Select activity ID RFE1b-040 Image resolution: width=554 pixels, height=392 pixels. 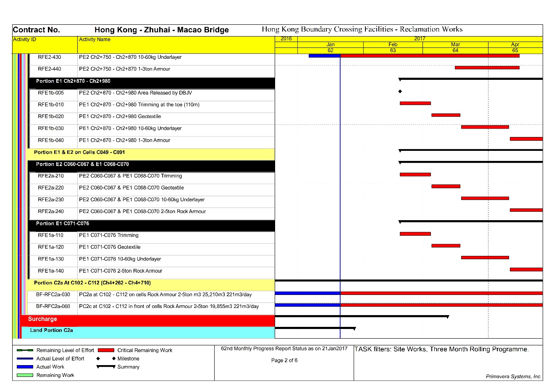coord(51,140)
